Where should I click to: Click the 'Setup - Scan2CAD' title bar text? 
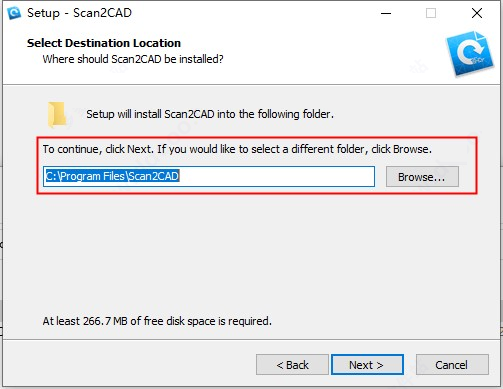[x=79, y=13]
